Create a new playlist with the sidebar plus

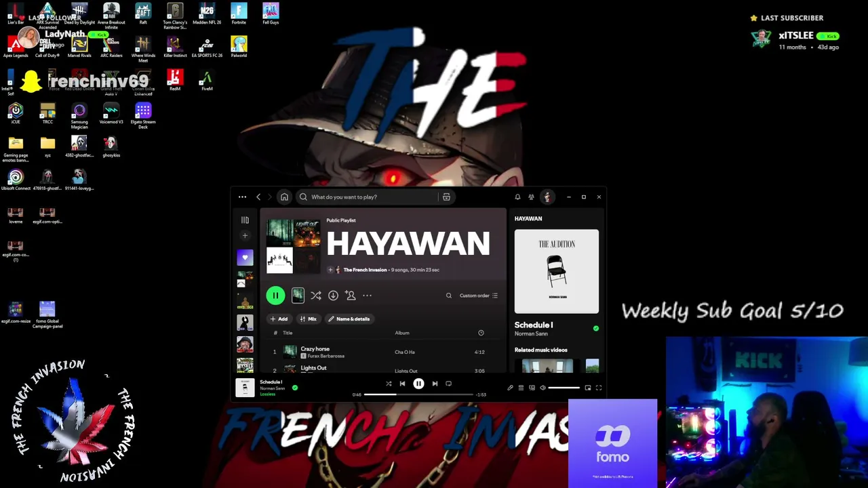point(245,236)
